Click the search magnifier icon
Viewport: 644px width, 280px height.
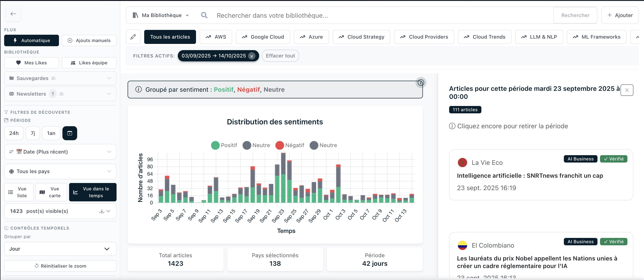click(204, 15)
